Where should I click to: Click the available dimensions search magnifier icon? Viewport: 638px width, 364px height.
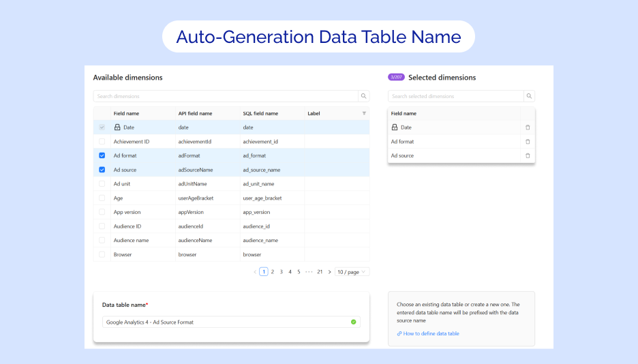click(364, 96)
